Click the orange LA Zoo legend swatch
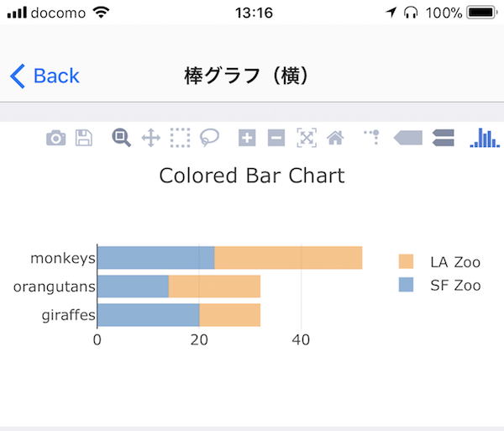The image size is (504, 431). tap(406, 261)
